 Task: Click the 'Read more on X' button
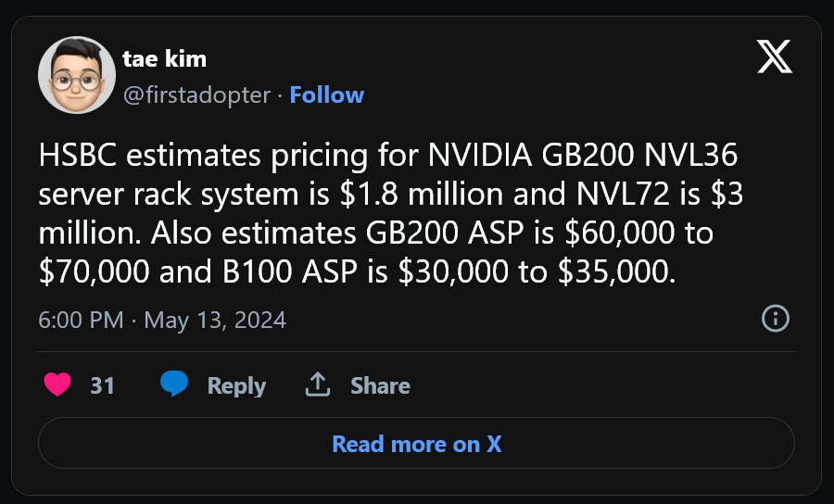coord(416,444)
